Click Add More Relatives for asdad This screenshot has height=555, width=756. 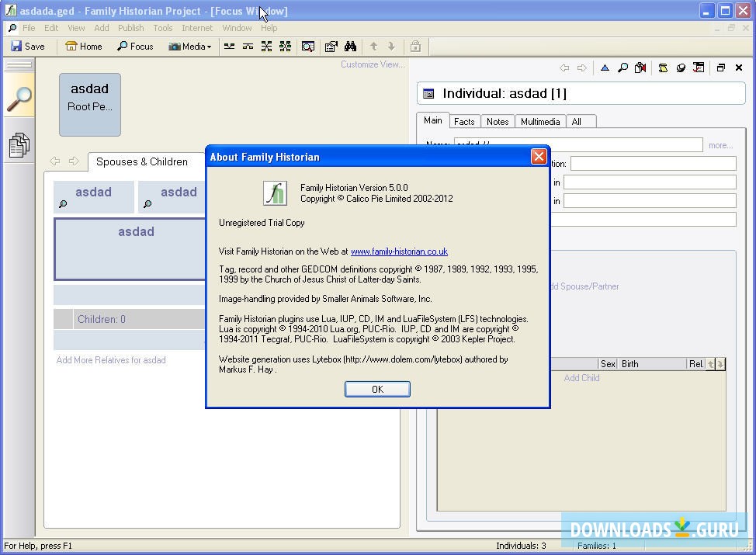click(x=111, y=359)
